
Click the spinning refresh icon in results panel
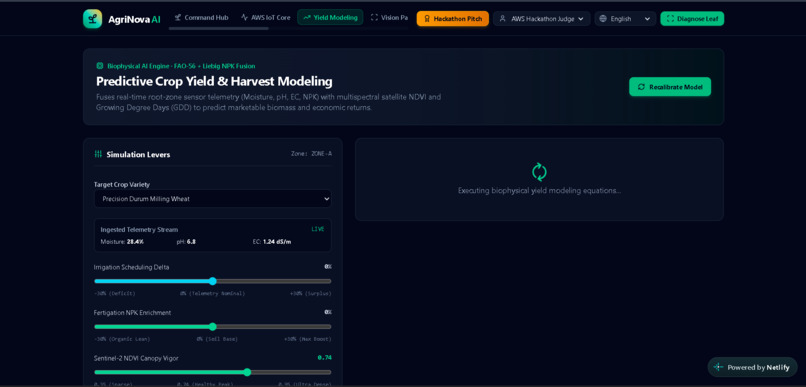point(539,172)
